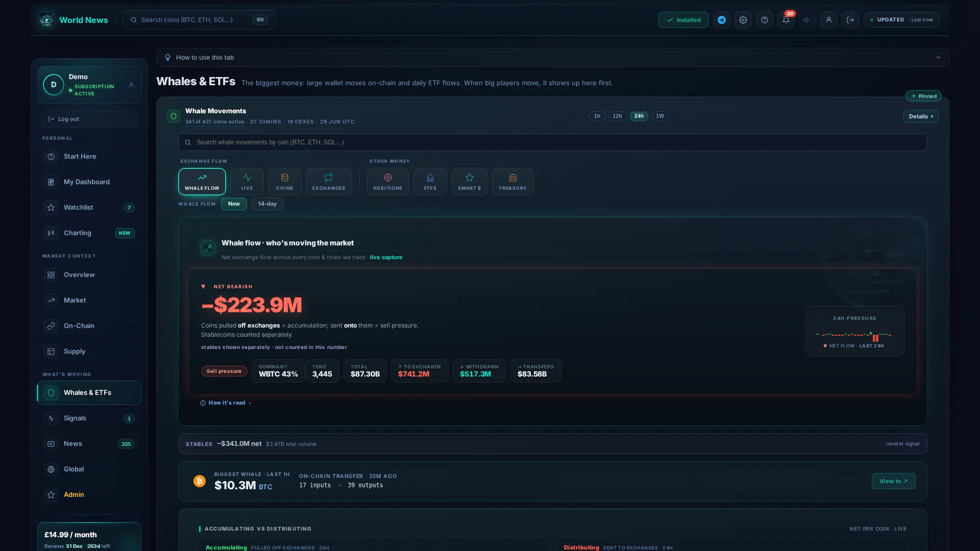Open the user profile icon in header
Image resolution: width=980 pixels, height=551 pixels.
pos(829,20)
